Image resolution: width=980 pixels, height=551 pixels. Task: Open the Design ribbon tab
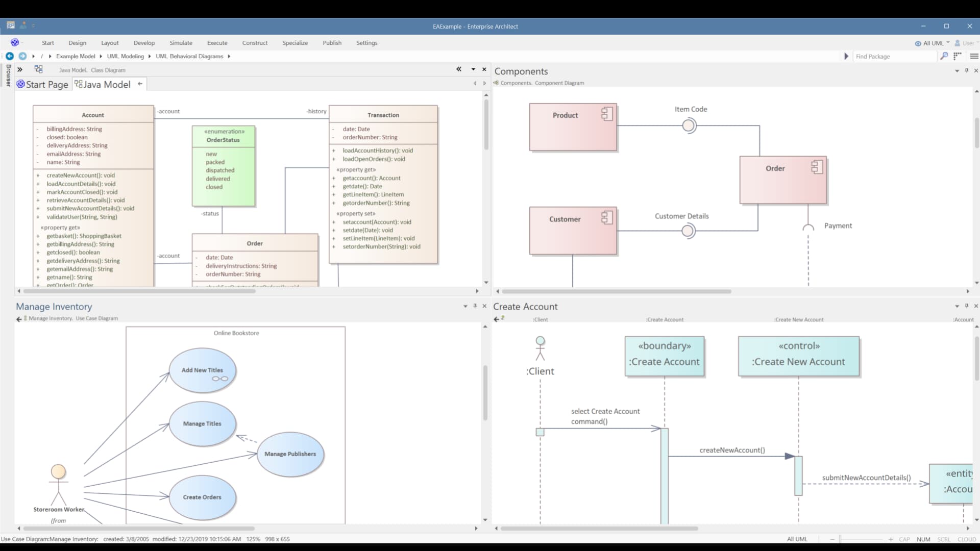click(x=77, y=43)
